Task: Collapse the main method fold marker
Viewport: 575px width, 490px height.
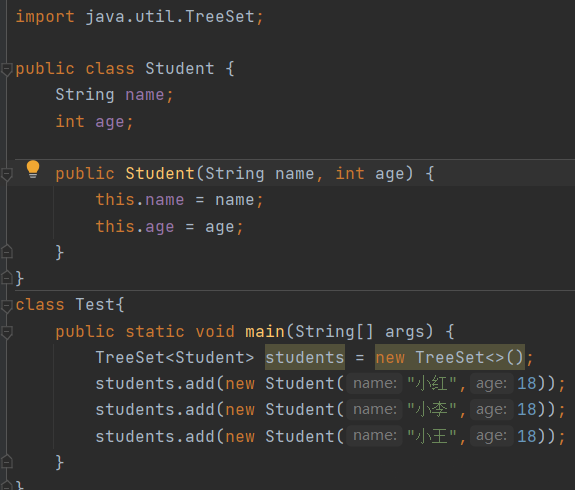Action: [x=7, y=332]
